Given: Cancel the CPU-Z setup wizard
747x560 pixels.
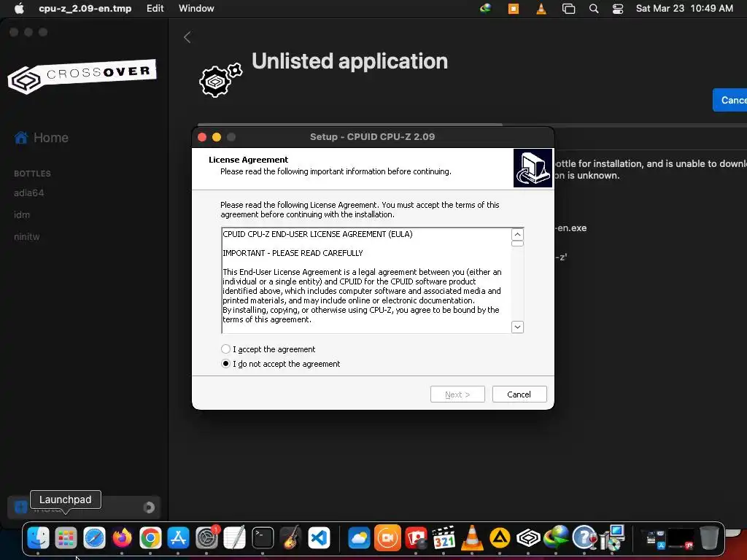Looking at the screenshot, I should [519, 394].
